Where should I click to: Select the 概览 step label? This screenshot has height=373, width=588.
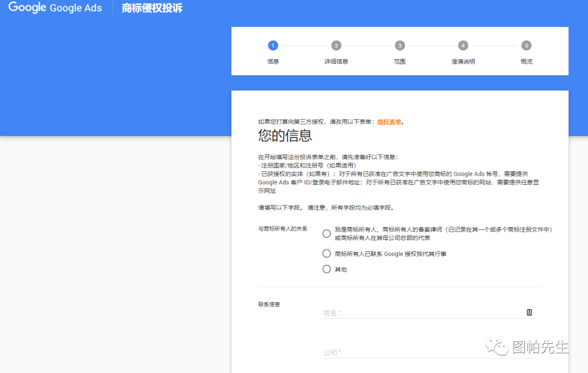click(x=526, y=61)
